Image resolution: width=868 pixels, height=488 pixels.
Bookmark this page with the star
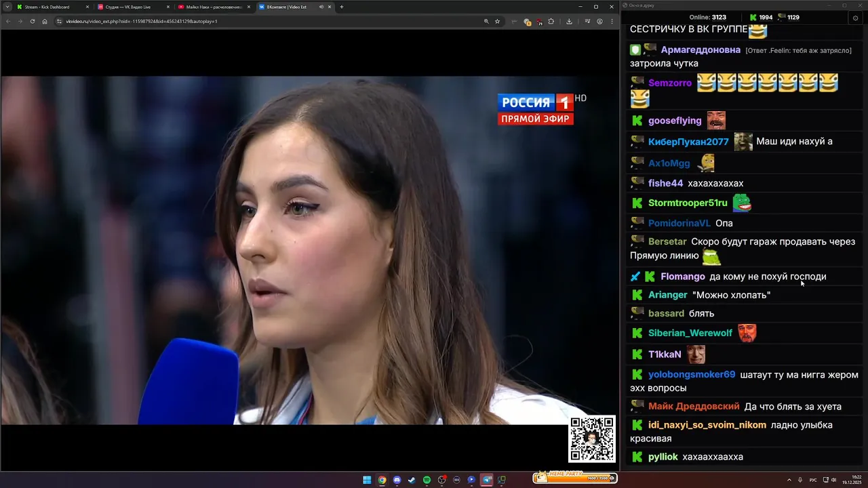(x=497, y=21)
